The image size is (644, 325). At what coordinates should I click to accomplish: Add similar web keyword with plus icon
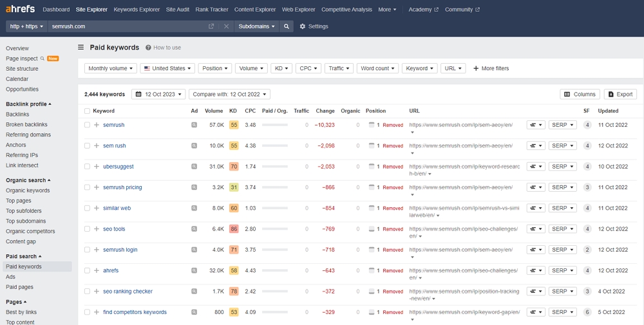point(97,208)
